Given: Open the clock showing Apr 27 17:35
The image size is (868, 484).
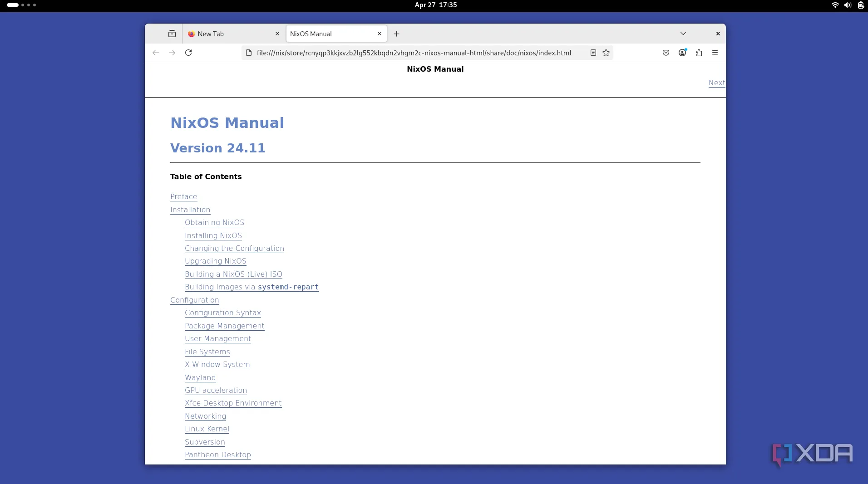Looking at the screenshot, I should point(435,5).
